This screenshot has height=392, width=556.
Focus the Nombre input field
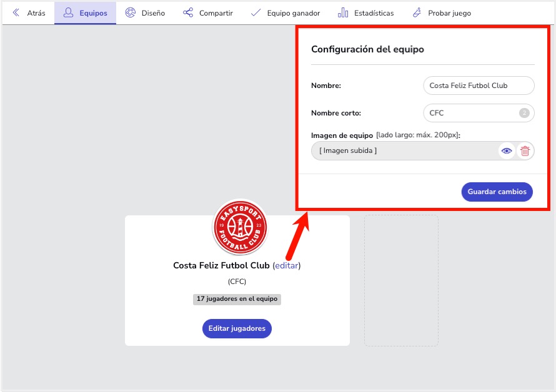478,86
